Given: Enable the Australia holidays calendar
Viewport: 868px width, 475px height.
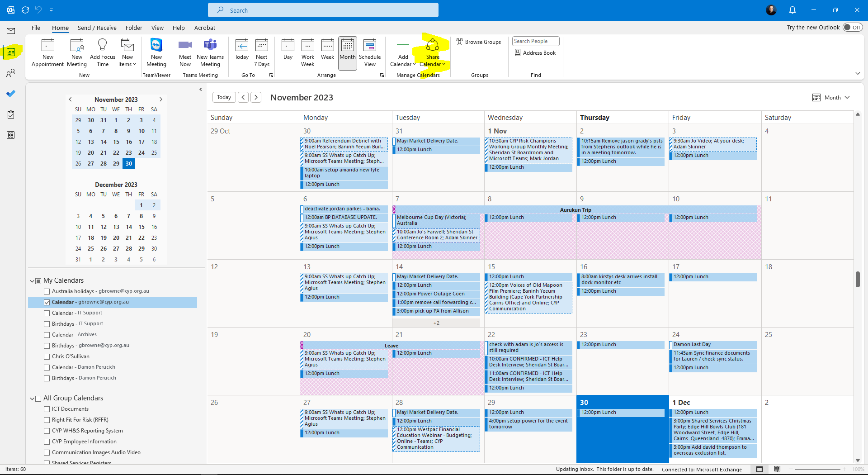Looking at the screenshot, I should point(47,291).
